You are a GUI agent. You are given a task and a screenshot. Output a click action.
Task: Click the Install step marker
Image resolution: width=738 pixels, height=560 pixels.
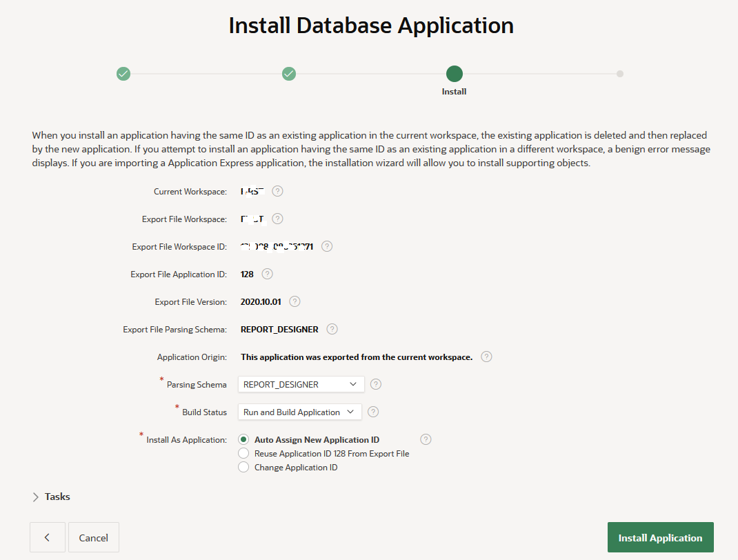[x=454, y=73]
